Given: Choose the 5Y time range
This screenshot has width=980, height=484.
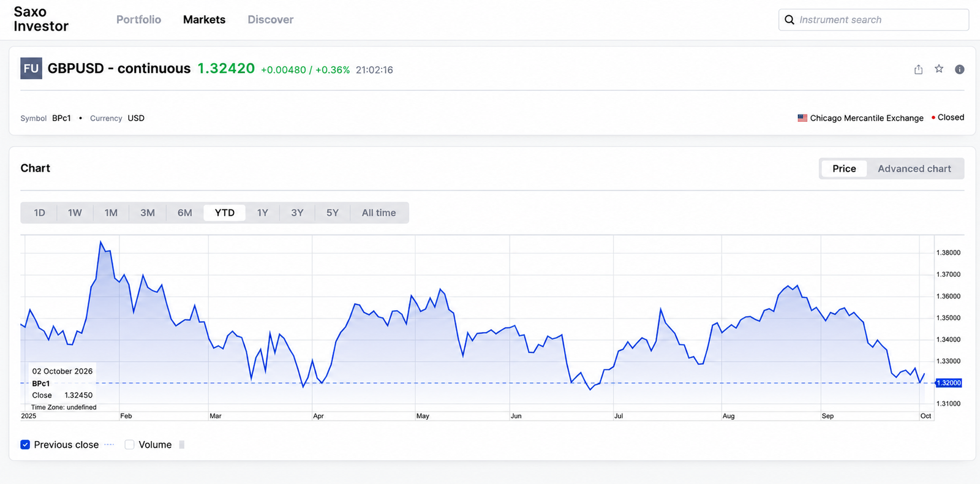Looking at the screenshot, I should pyautogui.click(x=333, y=213).
